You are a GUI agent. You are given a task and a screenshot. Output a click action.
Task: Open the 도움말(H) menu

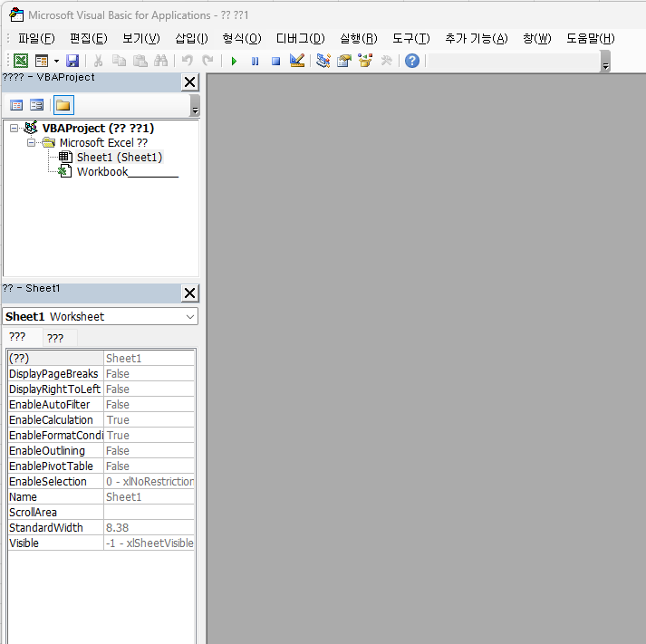pos(591,39)
